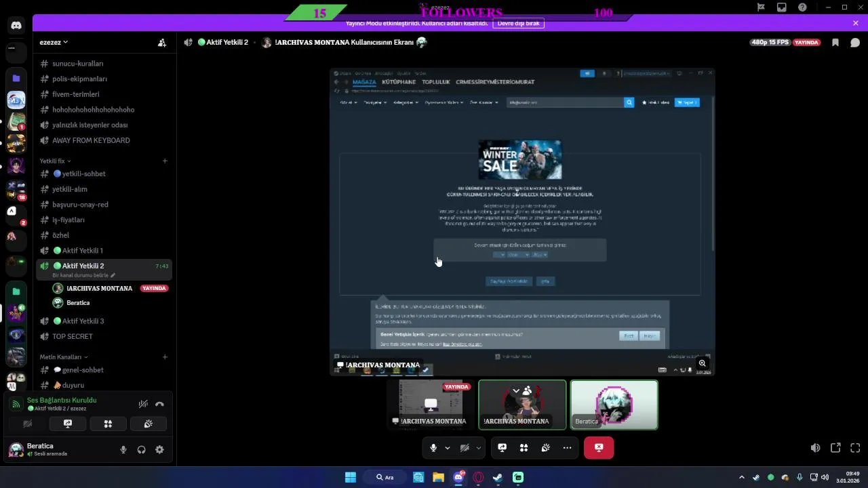The width and height of the screenshot is (868, 488).
Task: Dismiss the purple streamer mode banner
Action: [x=856, y=23]
